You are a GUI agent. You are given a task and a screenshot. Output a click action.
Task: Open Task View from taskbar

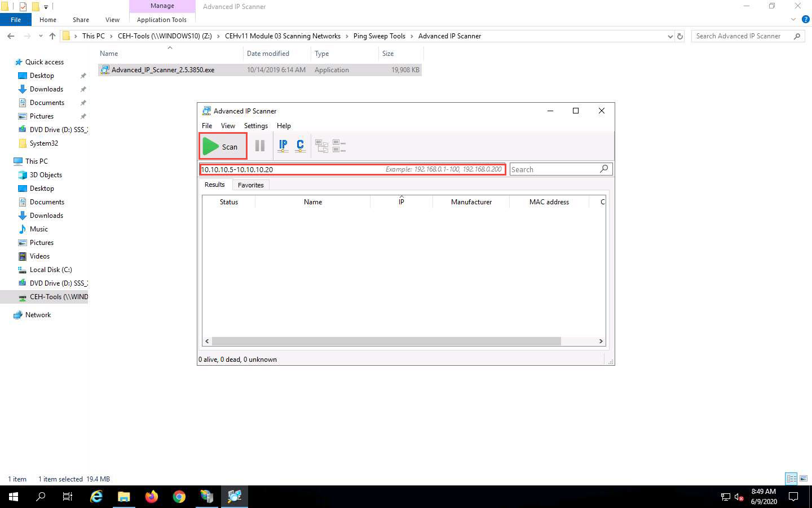coord(68,497)
